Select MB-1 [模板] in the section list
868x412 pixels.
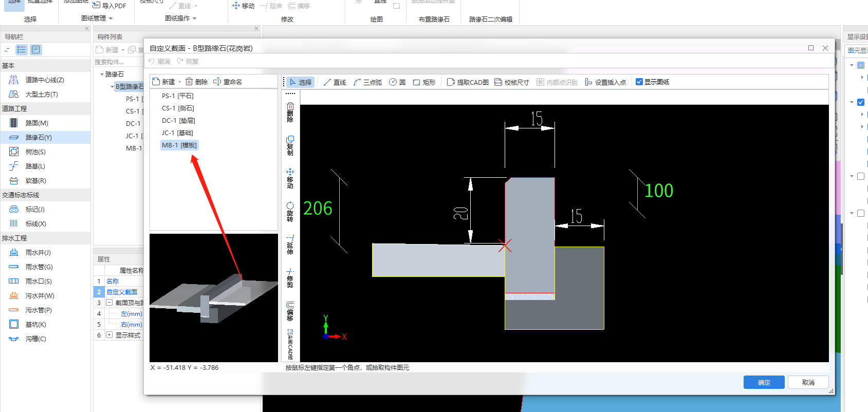(179, 145)
